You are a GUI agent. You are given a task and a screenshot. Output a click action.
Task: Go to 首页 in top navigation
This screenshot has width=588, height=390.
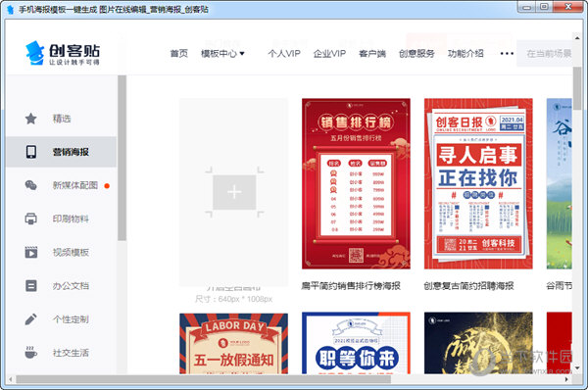click(179, 54)
